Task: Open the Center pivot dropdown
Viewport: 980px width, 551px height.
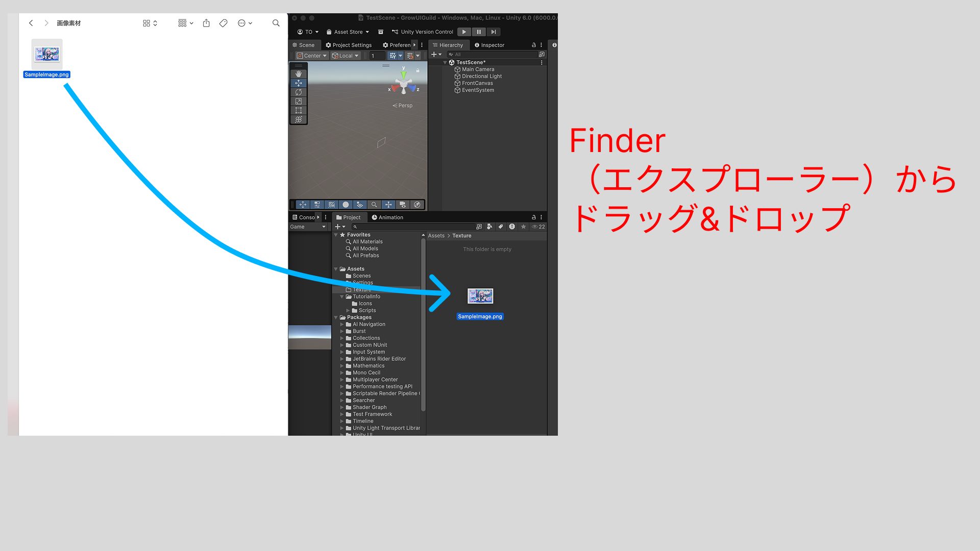Action: pos(312,56)
